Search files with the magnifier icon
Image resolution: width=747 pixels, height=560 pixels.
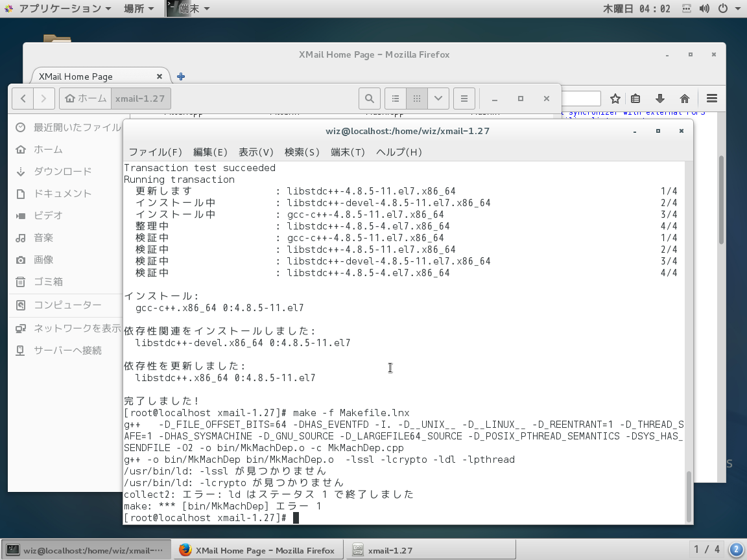point(369,99)
